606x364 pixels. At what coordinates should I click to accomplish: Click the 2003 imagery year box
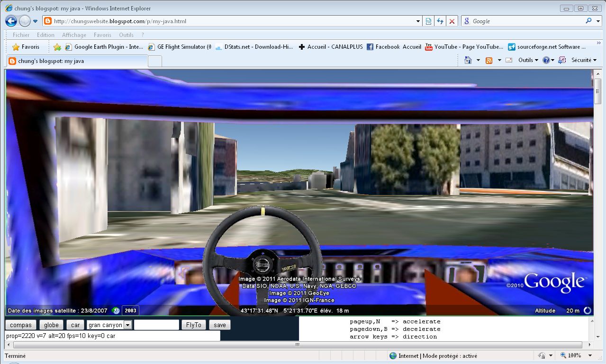click(130, 311)
